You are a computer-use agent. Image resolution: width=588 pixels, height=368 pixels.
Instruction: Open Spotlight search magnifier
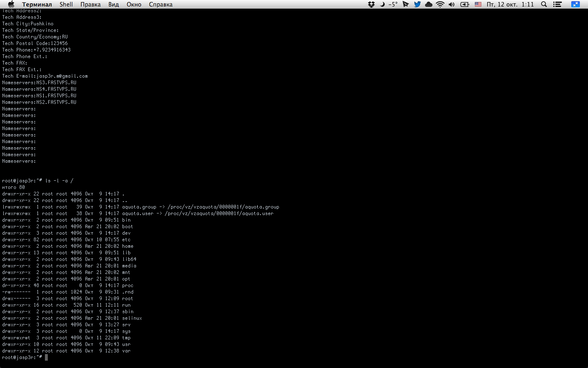point(544,4)
